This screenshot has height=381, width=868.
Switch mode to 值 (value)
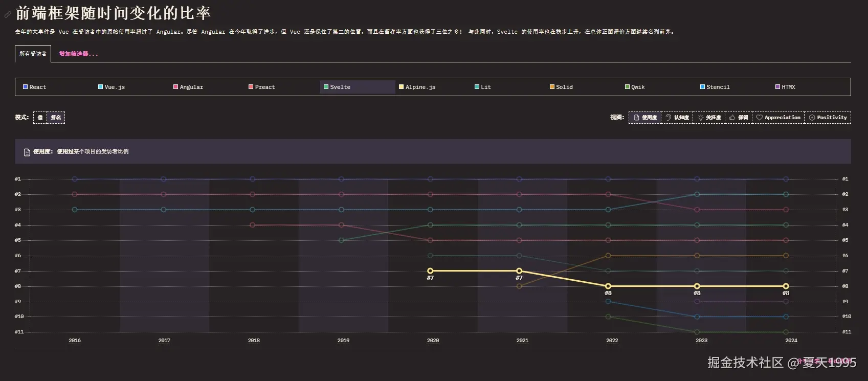(x=40, y=118)
